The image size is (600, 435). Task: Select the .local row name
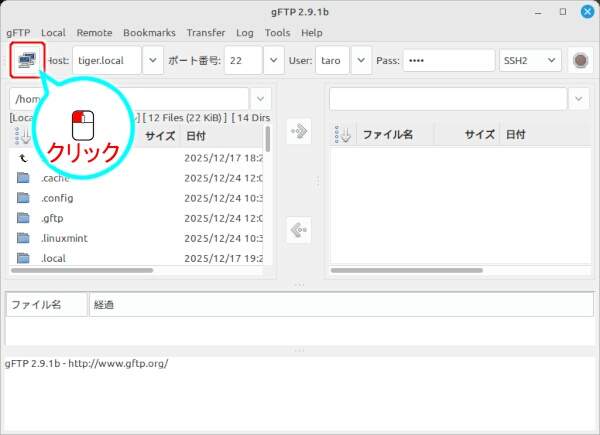pyautogui.click(x=53, y=258)
